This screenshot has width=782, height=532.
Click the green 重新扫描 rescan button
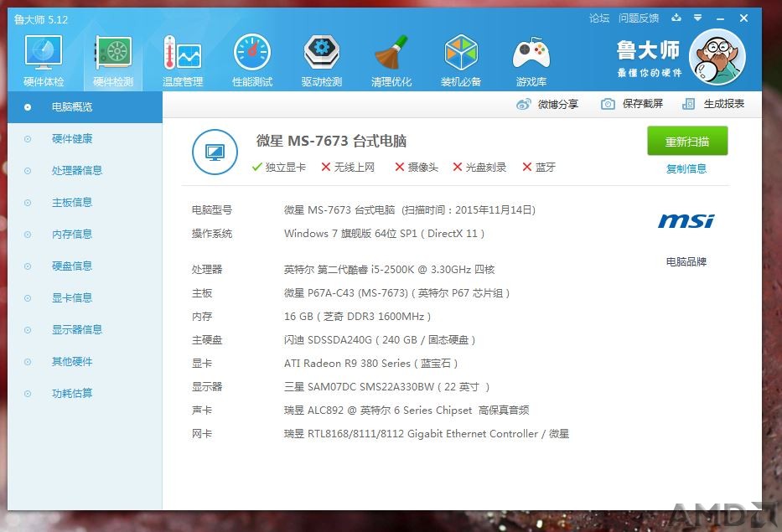tap(687, 141)
